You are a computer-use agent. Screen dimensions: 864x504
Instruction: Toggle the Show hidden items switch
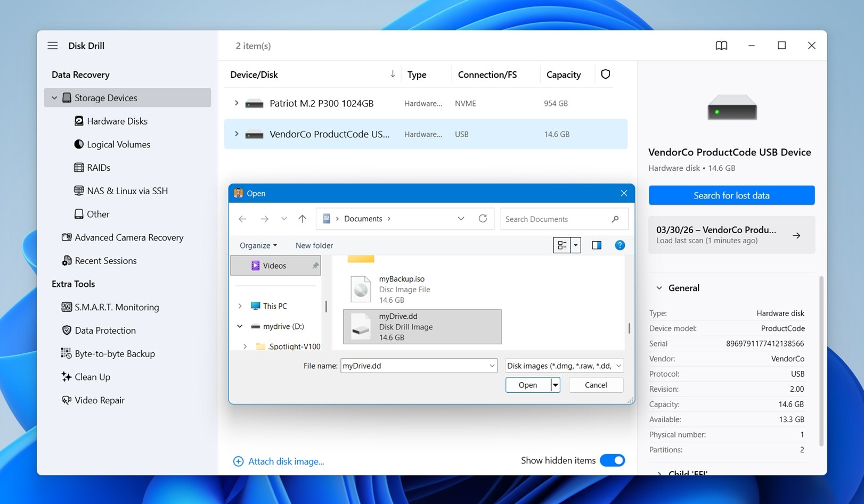click(613, 460)
